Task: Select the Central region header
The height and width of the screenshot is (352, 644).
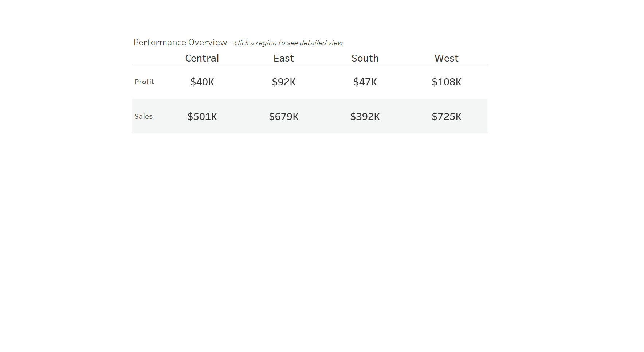Action: point(202,58)
